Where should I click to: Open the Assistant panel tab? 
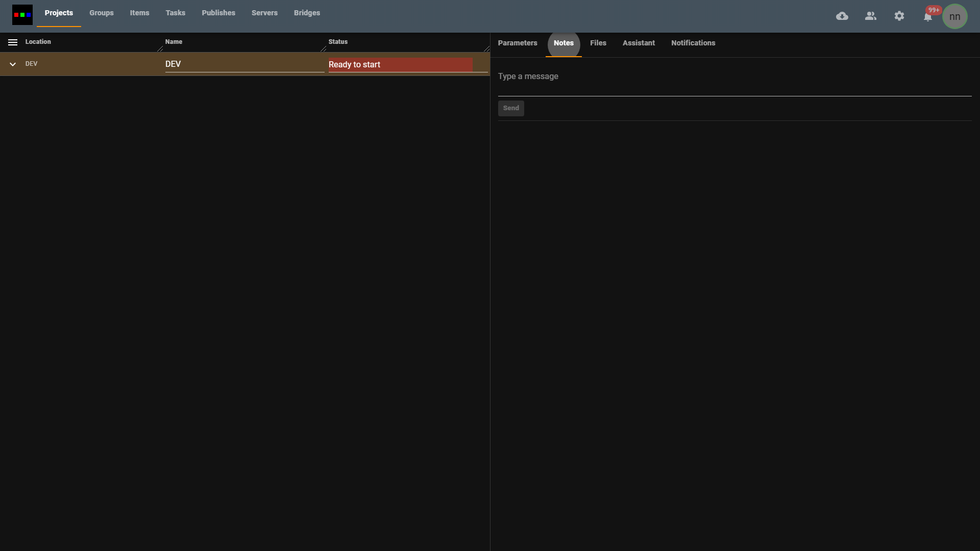pos(639,43)
